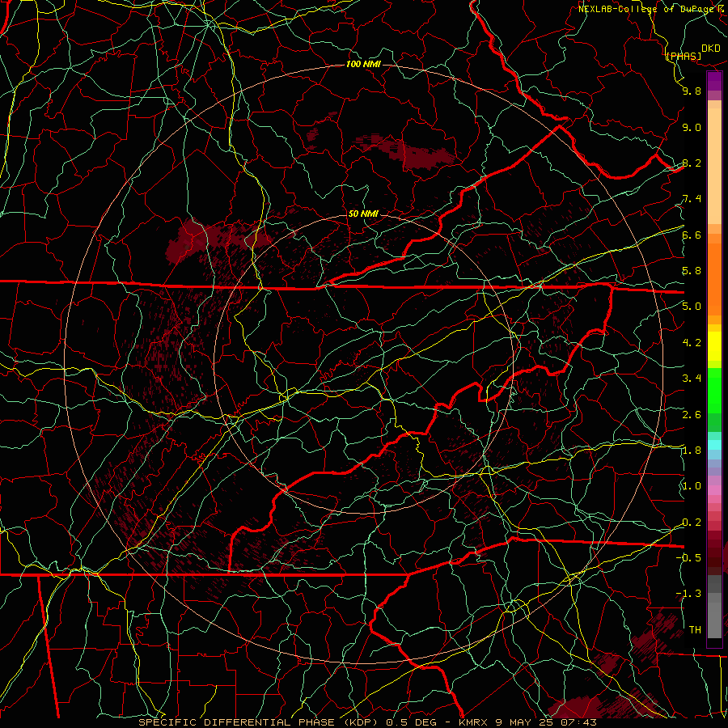Image resolution: width=728 pixels, height=728 pixels.
Task: Select the 0.2 legend value
Action: [x=692, y=523]
